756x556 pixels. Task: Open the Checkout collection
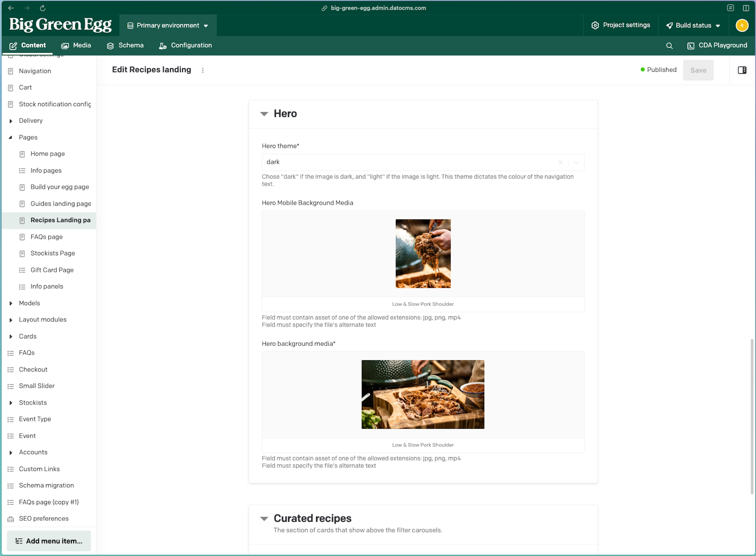click(x=48, y=369)
